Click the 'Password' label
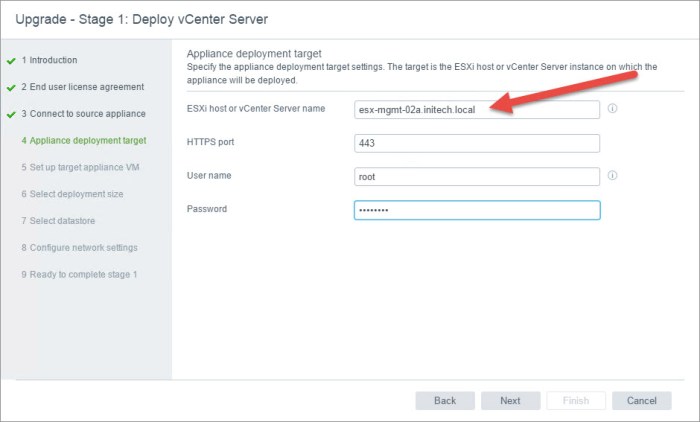Image resolution: width=700 pixels, height=422 pixels. coord(207,209)
